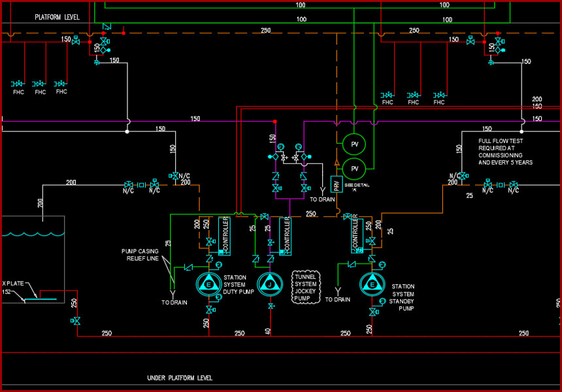Select the duty pump's CONTROLLER box

(224, 236)
